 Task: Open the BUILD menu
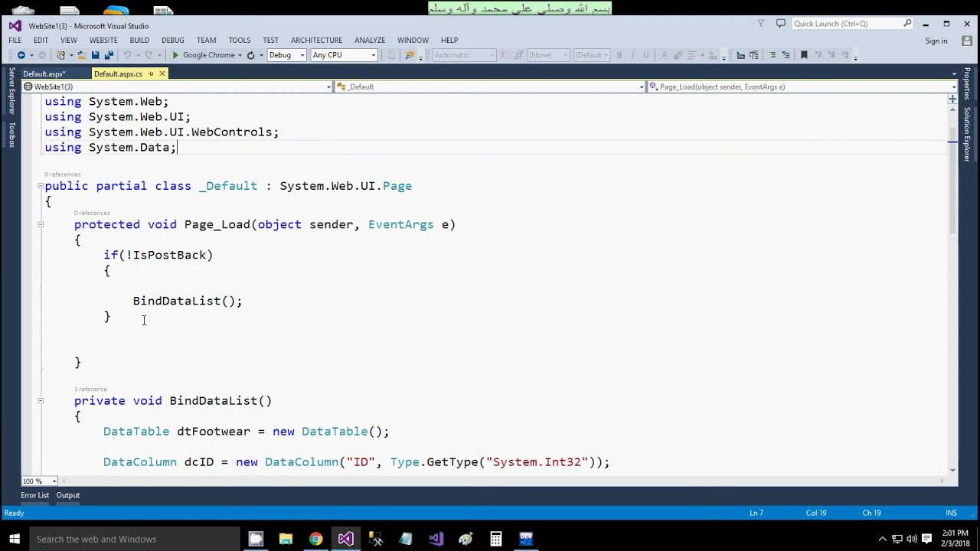click(139, 40)
